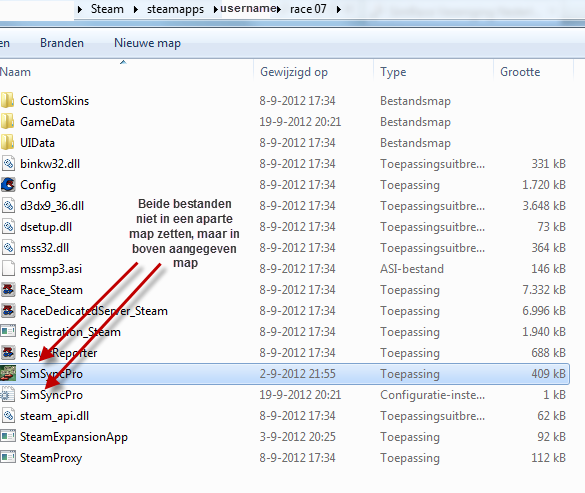Select the SimSyncPro application icon

tap(8, 374)
